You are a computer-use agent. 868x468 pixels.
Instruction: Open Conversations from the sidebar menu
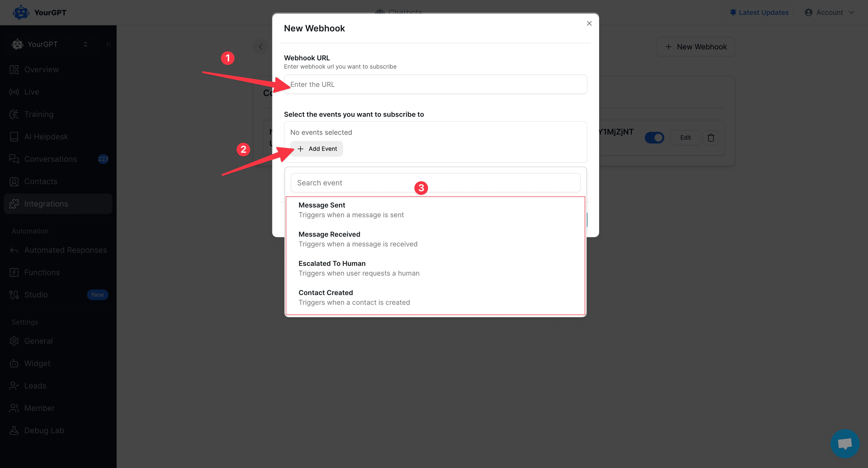coord(14,159)
